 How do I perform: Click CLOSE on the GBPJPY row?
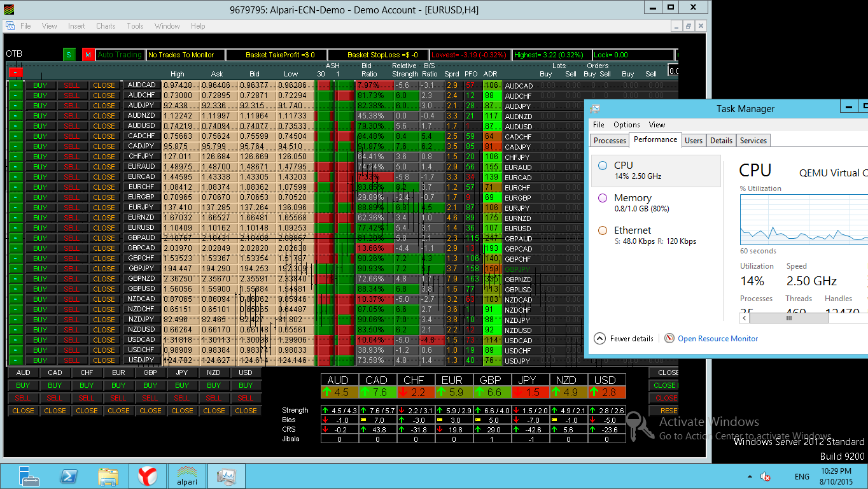click(104, 269)
